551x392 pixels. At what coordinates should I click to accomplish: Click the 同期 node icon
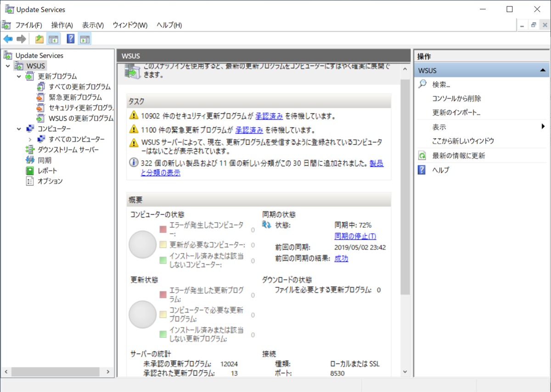30,160
